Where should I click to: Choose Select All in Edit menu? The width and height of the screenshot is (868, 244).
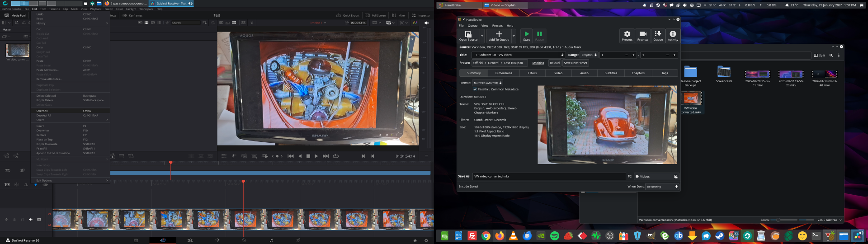(71, 111)
